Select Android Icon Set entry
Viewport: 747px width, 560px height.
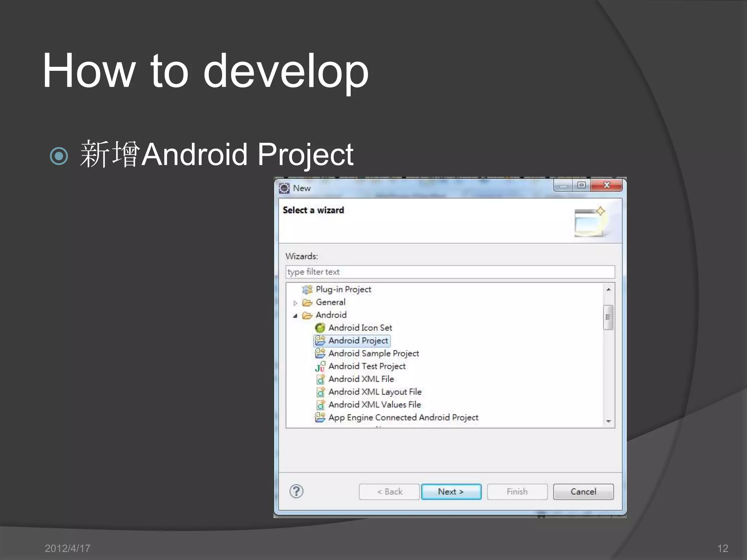[x=360, y=328]
